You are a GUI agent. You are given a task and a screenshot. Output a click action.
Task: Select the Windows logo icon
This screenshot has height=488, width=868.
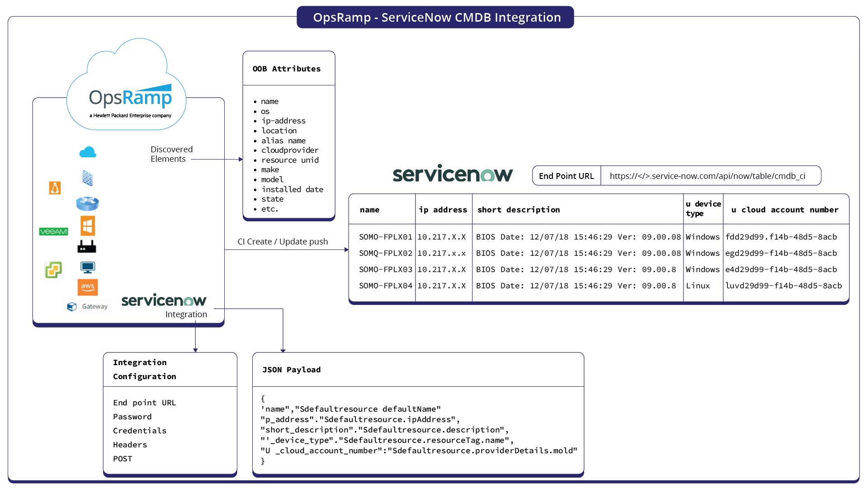coord(87,226)
